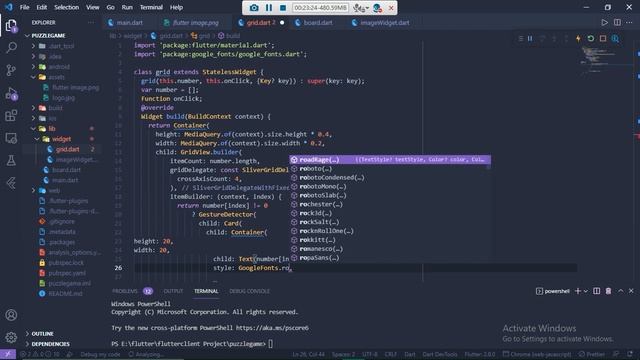Run the Dart file with play icon
Viewport: 640px width, 360px height.
(x=604, y=23)
